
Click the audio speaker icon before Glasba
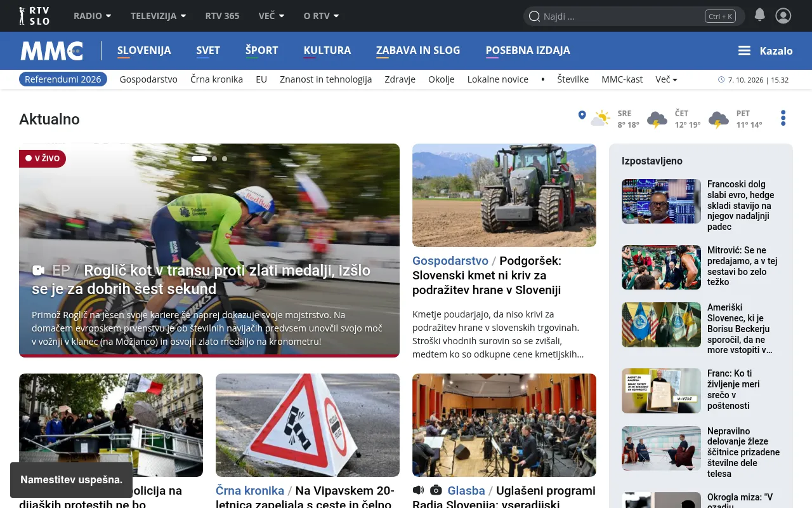pos(418,490)
